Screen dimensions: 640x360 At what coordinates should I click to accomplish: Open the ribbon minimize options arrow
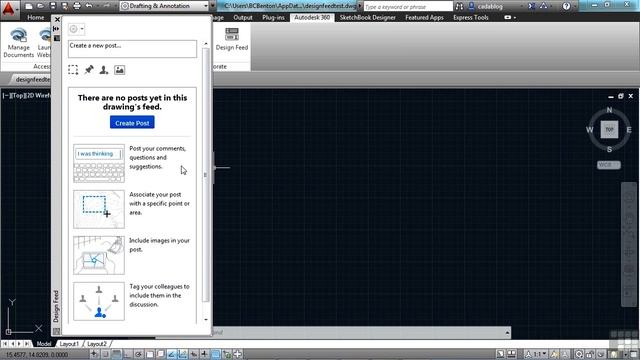515,18
